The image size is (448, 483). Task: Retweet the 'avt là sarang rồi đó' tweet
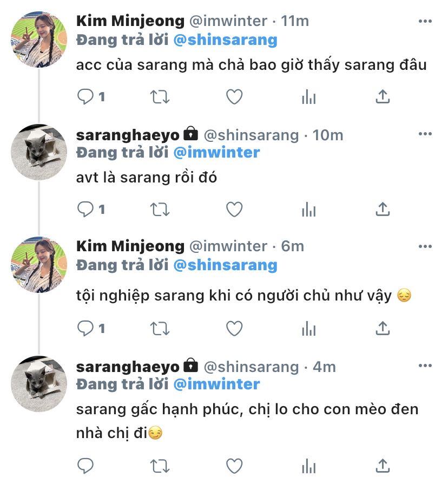159,209
